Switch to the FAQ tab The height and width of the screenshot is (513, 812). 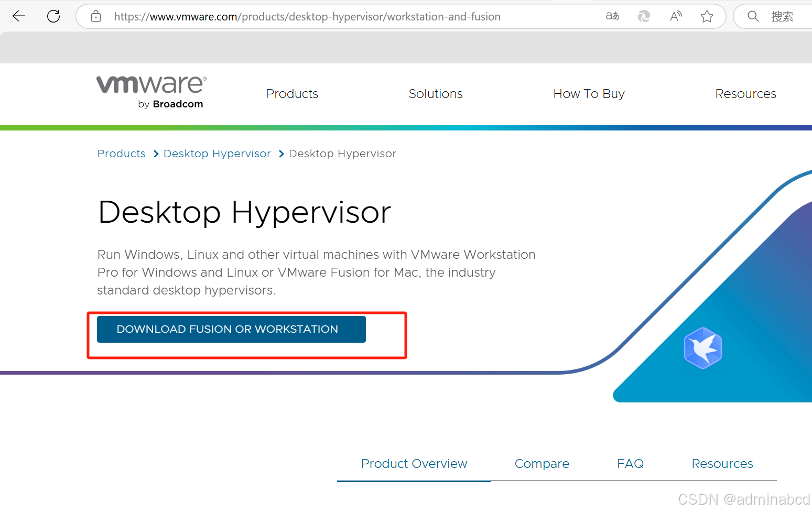tap(630, 464)
